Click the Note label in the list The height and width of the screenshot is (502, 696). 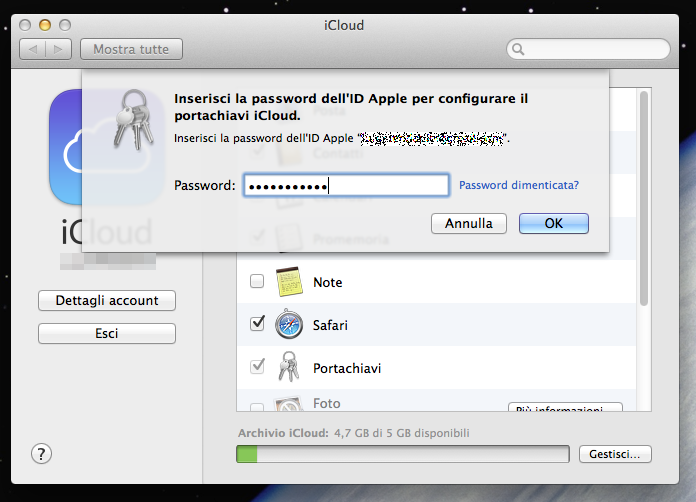click(328, 282)
